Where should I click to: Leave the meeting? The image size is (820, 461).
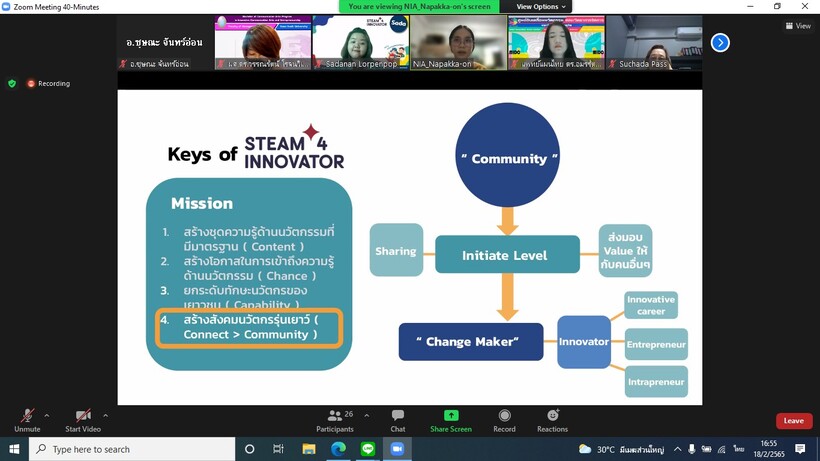click(x=793, y=421)
